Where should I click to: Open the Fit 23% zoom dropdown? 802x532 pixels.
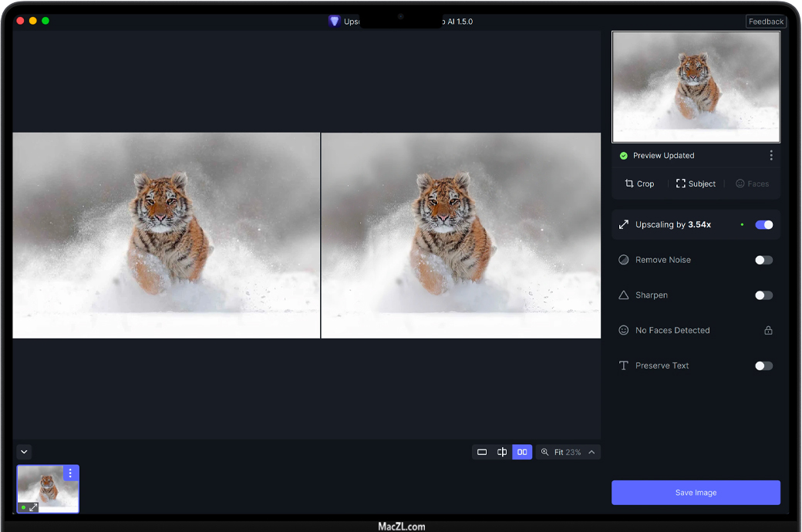pos(568,452)
